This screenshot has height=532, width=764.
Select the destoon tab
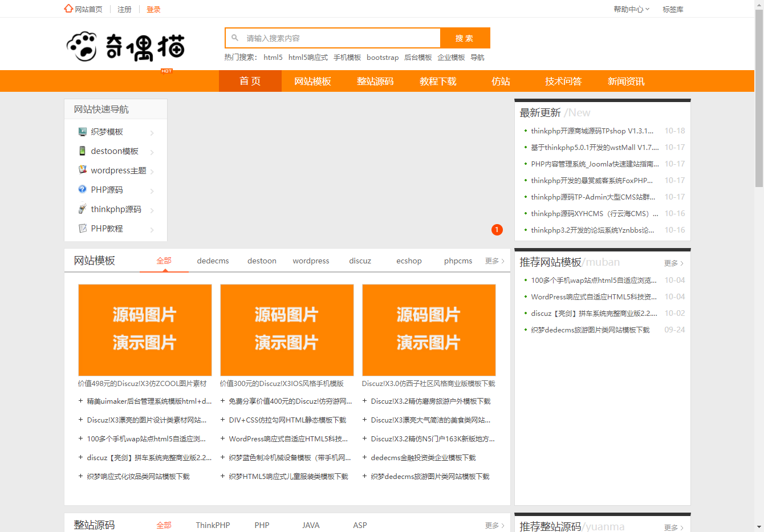pos(262,261)
